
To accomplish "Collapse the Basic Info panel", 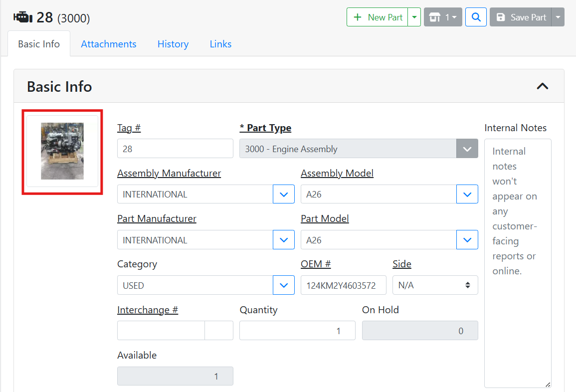I will tap(542, 86).
